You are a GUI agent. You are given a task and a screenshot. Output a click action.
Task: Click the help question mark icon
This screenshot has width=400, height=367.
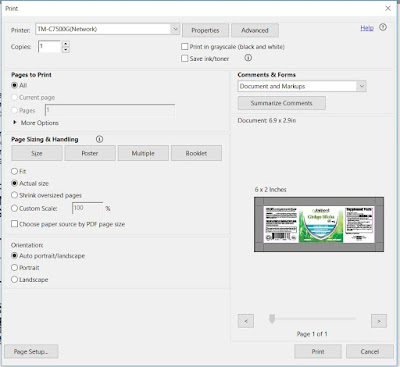coord(383,27)
